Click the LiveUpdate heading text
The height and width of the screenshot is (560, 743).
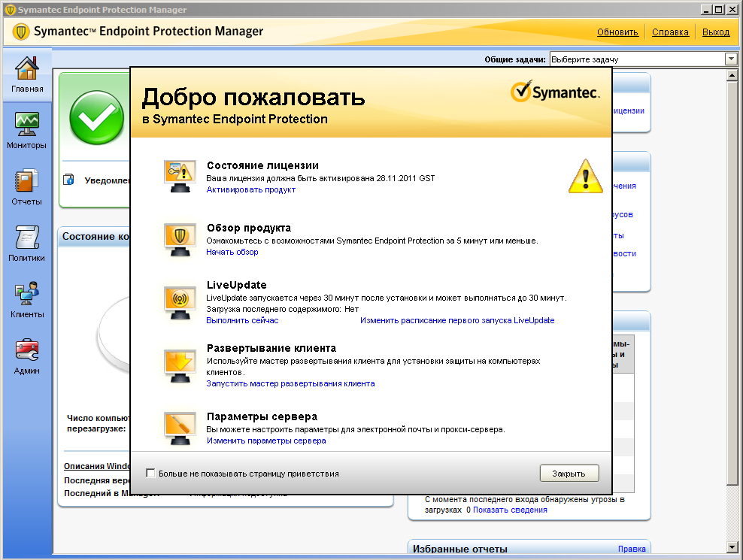[236, 285]
